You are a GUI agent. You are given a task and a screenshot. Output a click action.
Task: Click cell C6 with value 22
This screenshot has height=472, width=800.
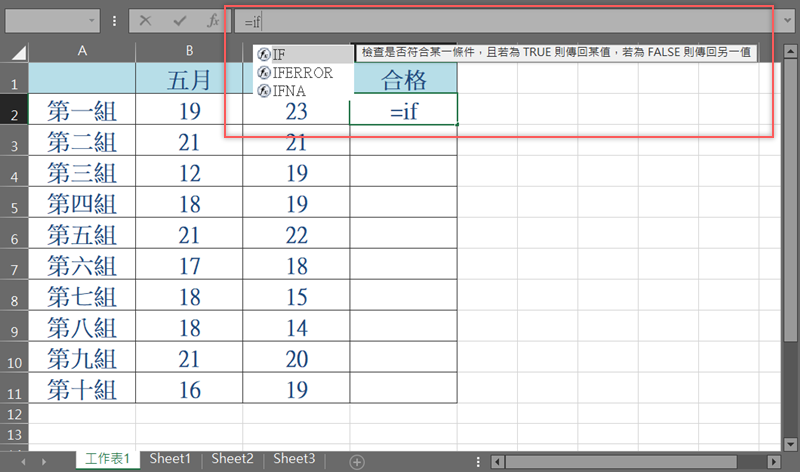[296, 234]
